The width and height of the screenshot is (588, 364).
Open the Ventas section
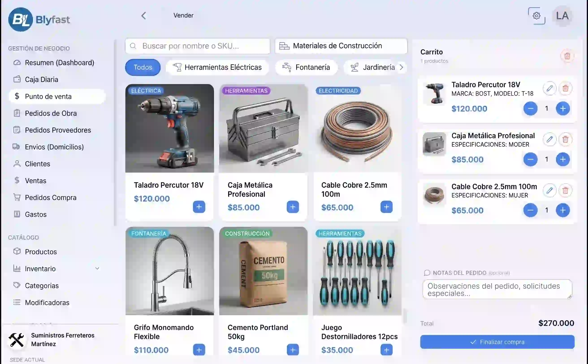(x=57, y=181)
